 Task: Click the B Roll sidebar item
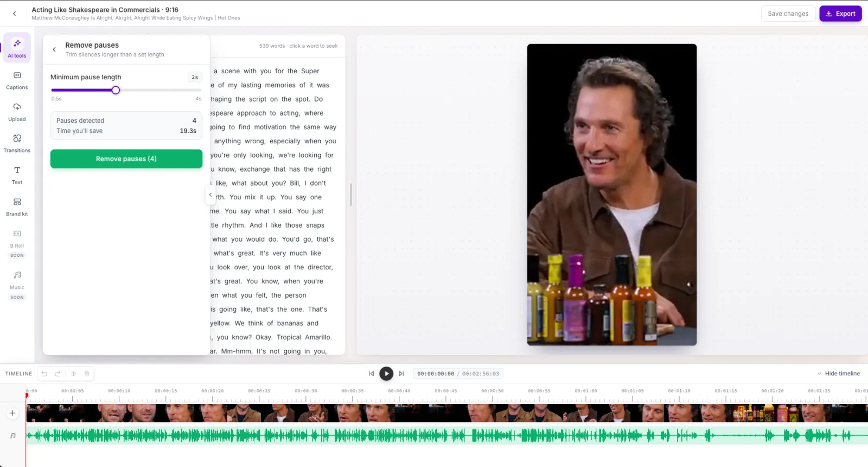17,243
